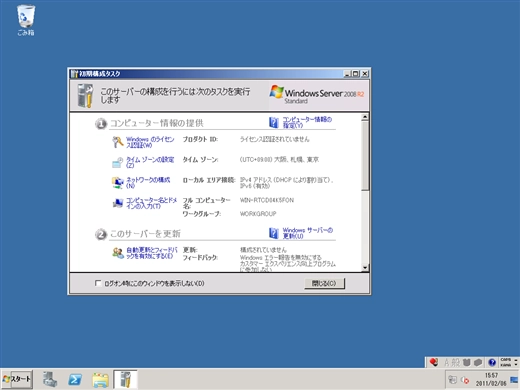This screenshot has height=390, width=520.
Task: Click the IPv4 アドレス (DHCP) value text
Action: point(286,183)
